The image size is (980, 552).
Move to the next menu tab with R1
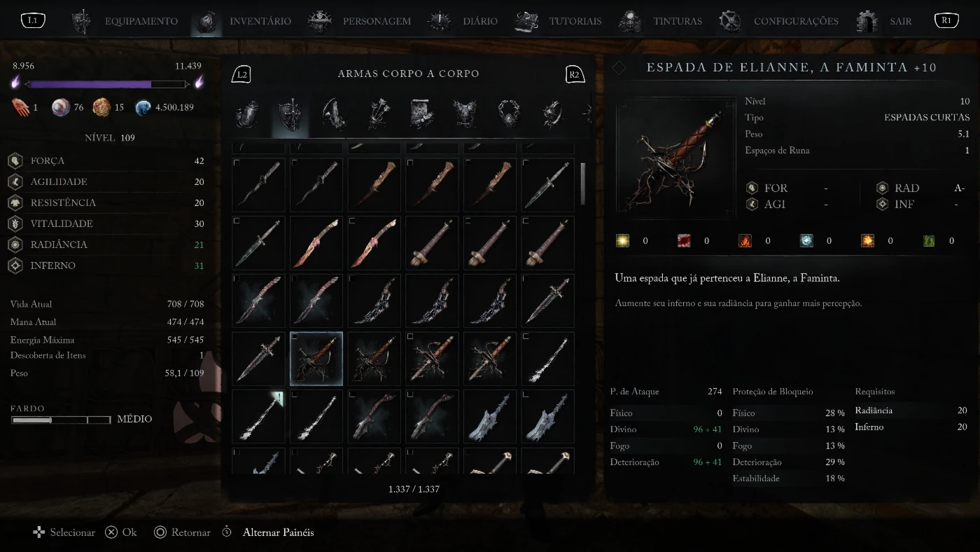pyautogui.click(x=946, y=20)
